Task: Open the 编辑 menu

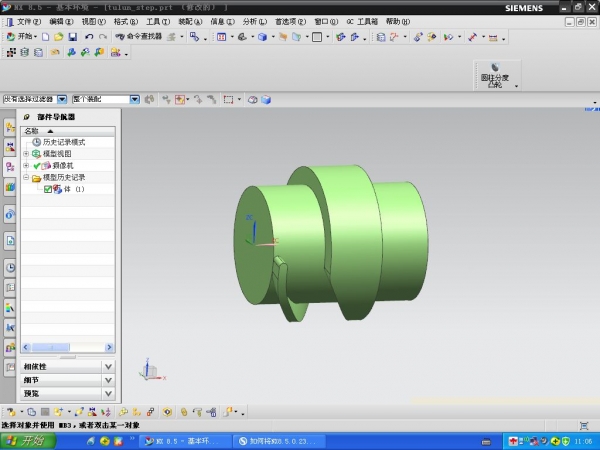Action: [x=61, y=22]
